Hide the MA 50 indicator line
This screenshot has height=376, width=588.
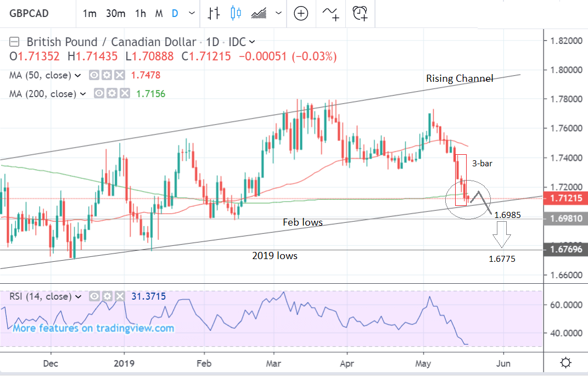pyautogui.click(x=94, y=75)
